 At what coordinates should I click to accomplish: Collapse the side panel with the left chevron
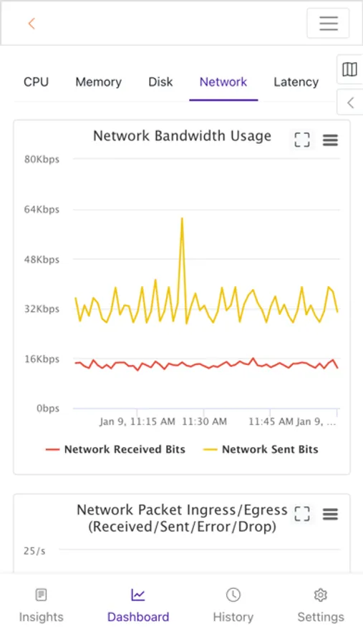[x=350, y=102]
